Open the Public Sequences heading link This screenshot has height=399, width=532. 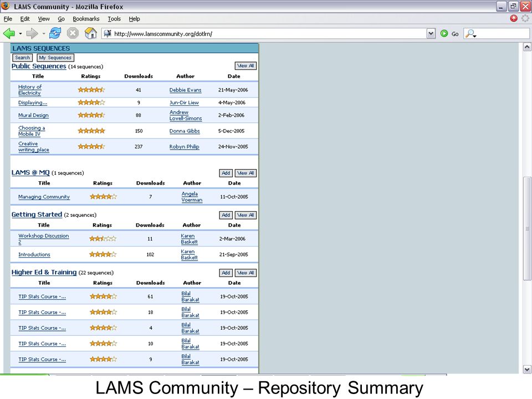pos(39,66)
